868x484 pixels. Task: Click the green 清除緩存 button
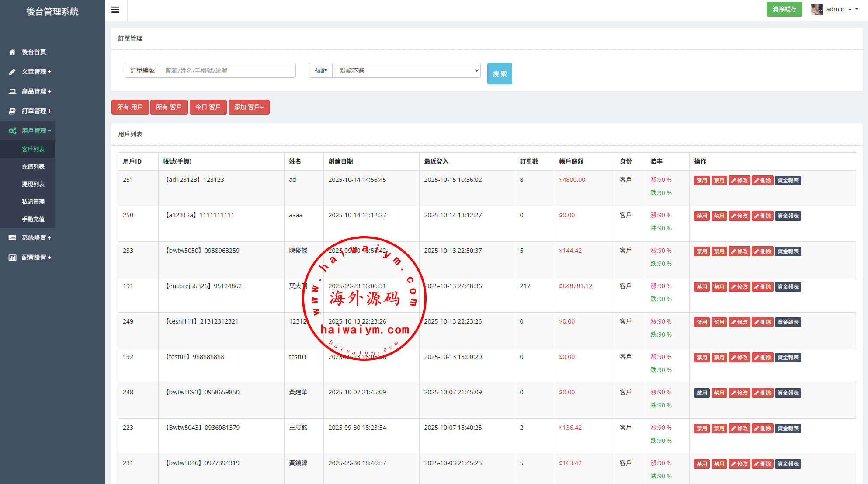(784, 9)
